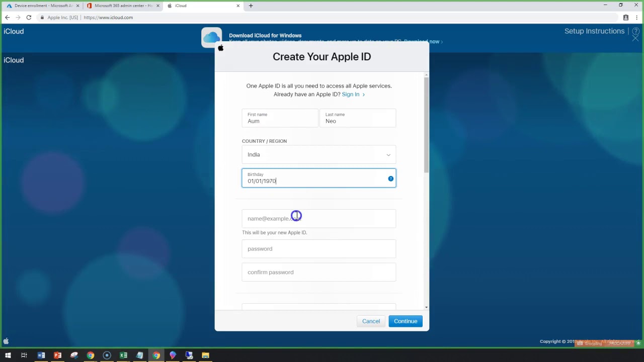Open the remote desktop taskbar icon

(189, 355)
